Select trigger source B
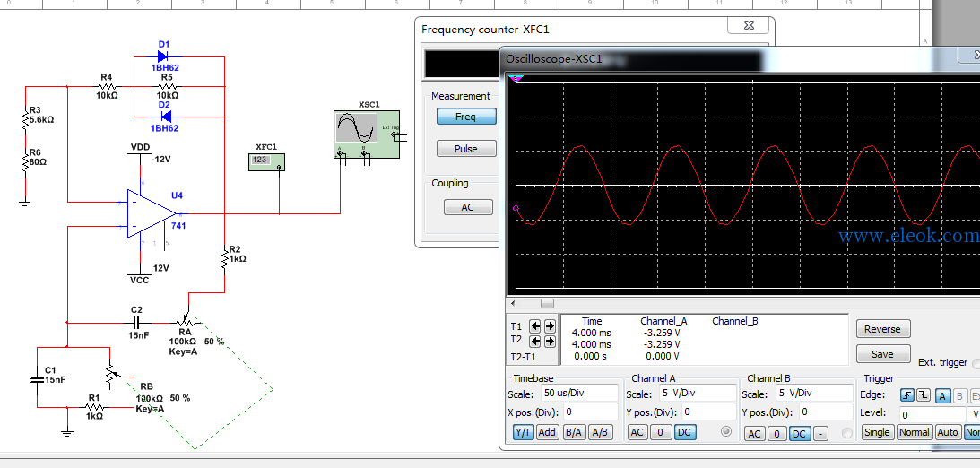The height and width of the screenshot is (468, 980). click(x=959, y=394)
